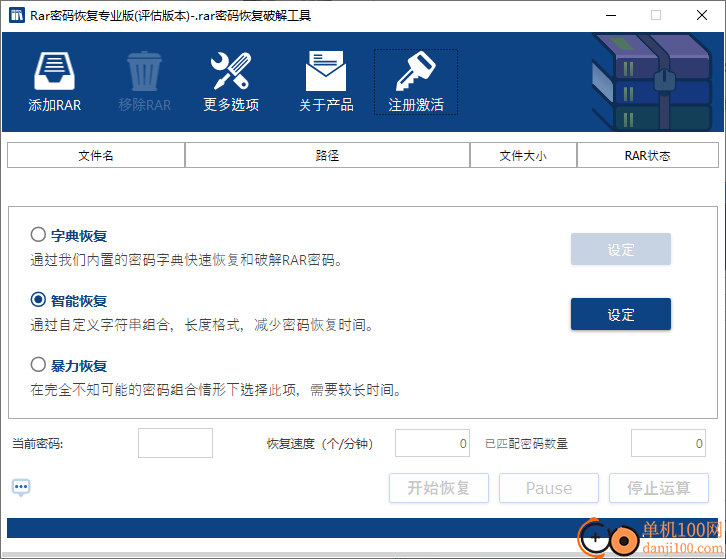This screenshot has width=726, height=559.
Task: Click the 停止运算 button
Action: 658,488
